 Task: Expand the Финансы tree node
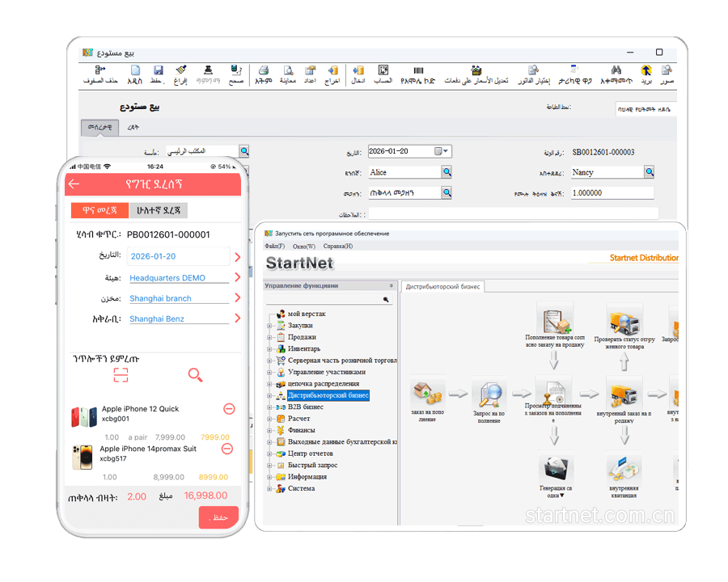tap(270, 431)
